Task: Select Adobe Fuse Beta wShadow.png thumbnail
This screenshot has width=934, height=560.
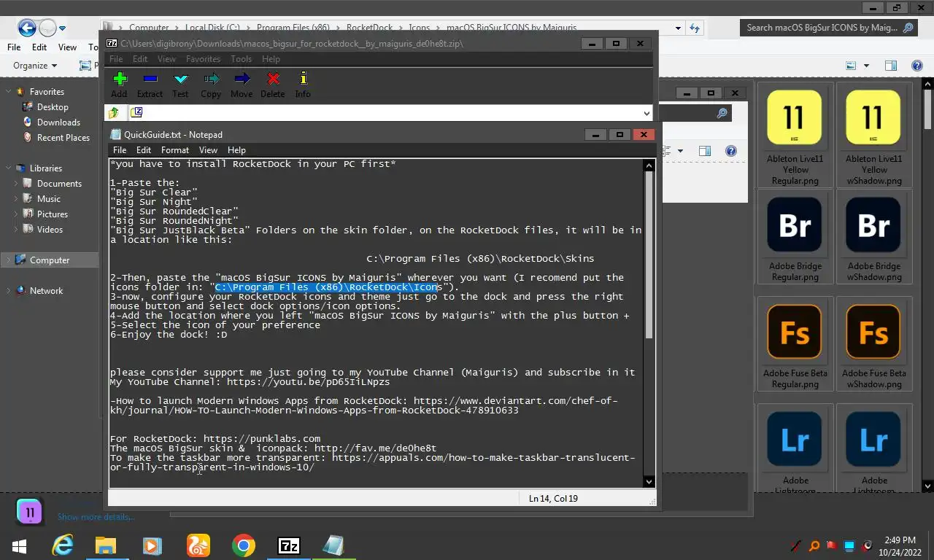Action: [x=874, y=345]
